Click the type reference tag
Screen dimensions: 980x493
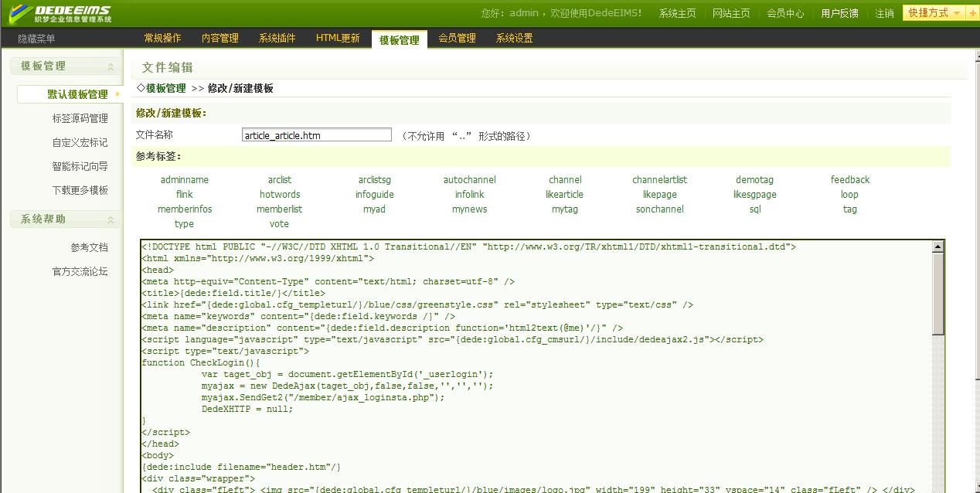coord(185,224)
